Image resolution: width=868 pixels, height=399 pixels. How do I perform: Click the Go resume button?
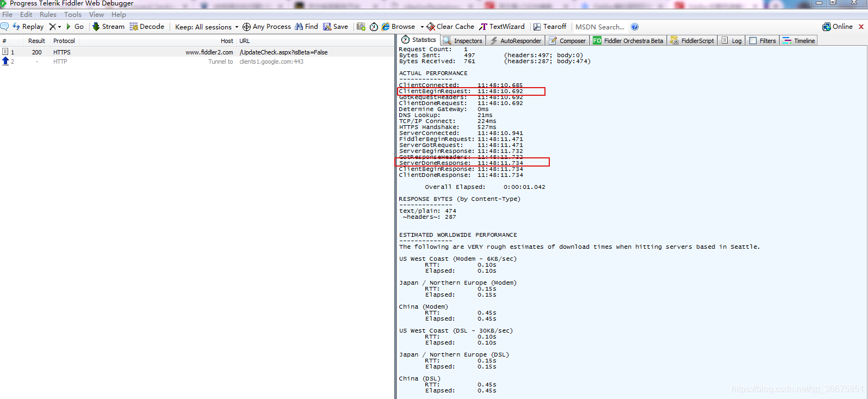(x=75, y=27)
